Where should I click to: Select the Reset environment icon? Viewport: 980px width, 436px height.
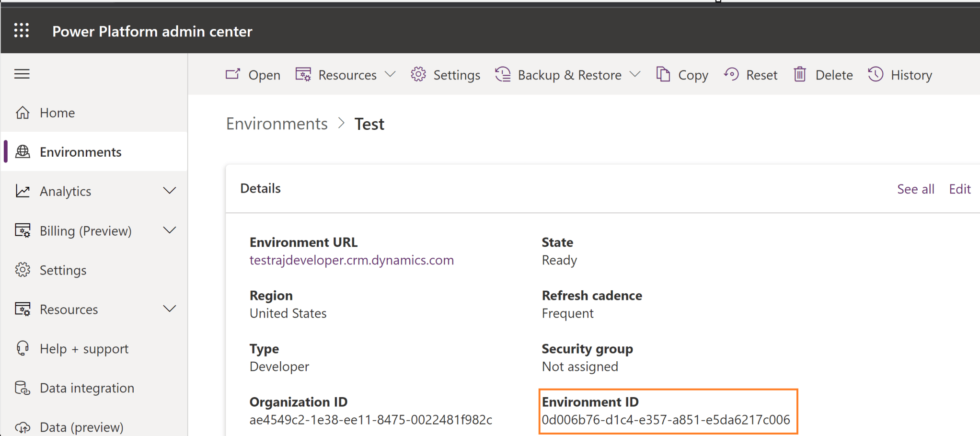click(x=731, y=74)
